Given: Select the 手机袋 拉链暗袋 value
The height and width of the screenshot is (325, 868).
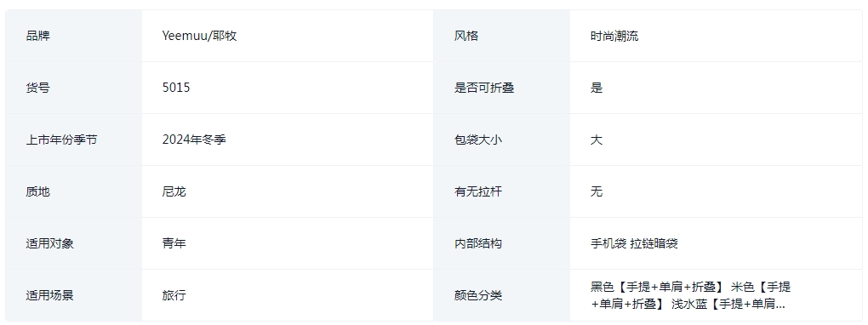Looking at the screenshot, I should pyautogui.click(x=634, y=243).
